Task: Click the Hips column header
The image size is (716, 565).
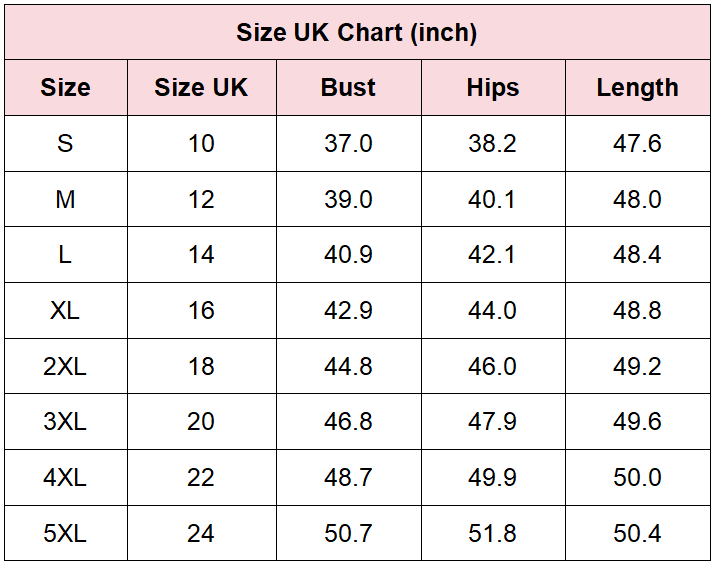Action: pyautogui.click(x=493, y=87)
